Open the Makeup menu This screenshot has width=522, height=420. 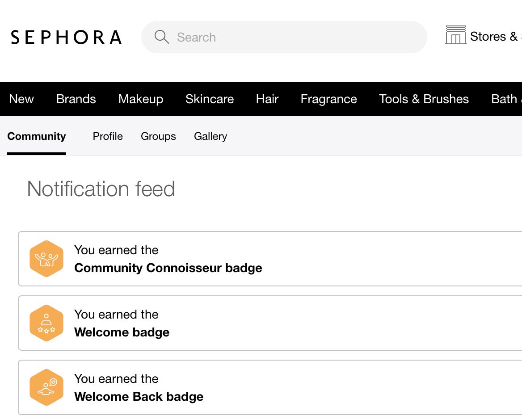click(x=141, y=99)
